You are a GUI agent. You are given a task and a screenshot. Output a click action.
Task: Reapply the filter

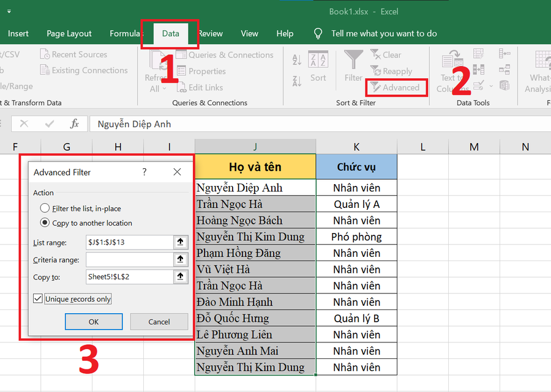click(x=391, y=71)
